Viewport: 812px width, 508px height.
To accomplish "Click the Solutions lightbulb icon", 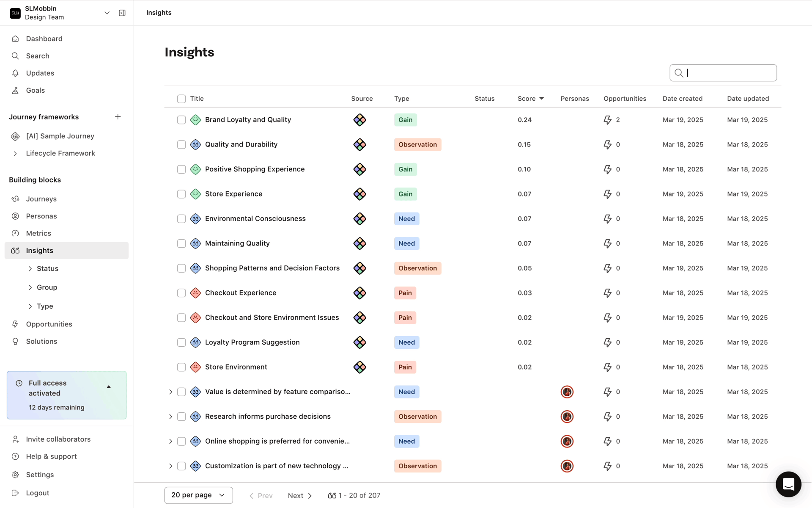I will click(15, 342).
